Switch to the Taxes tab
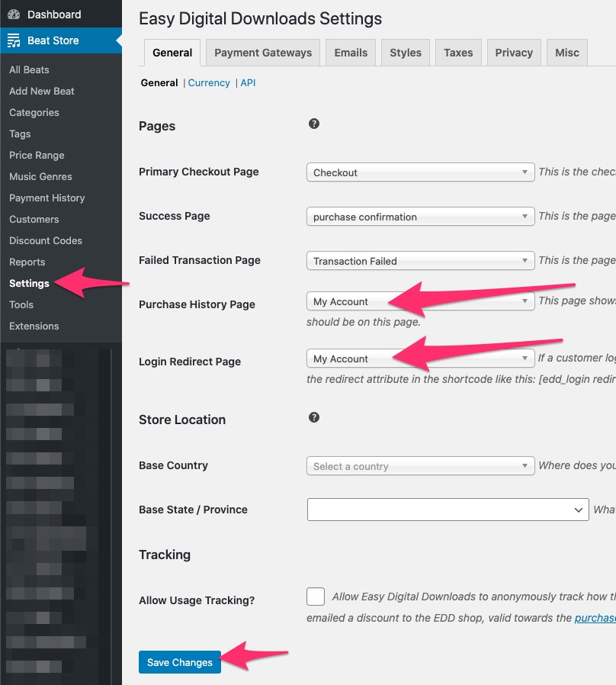Screen dimensions: 616x685 (x=458, y=53)
